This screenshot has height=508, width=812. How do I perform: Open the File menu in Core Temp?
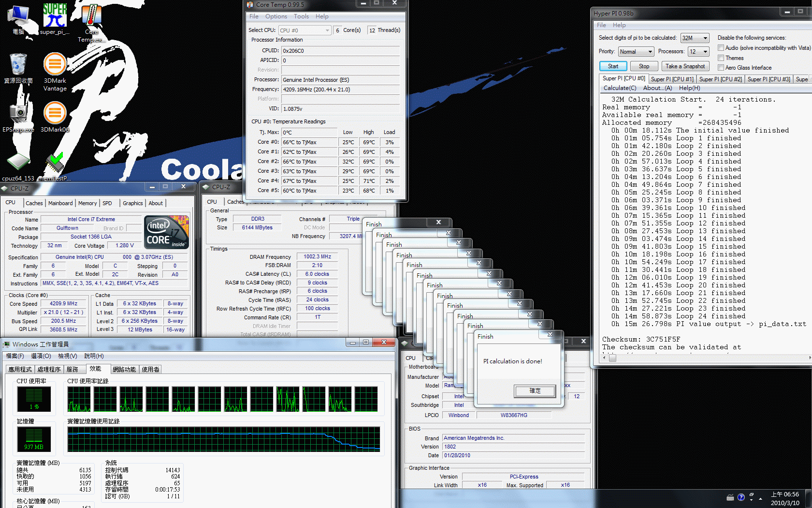(254, 16)
